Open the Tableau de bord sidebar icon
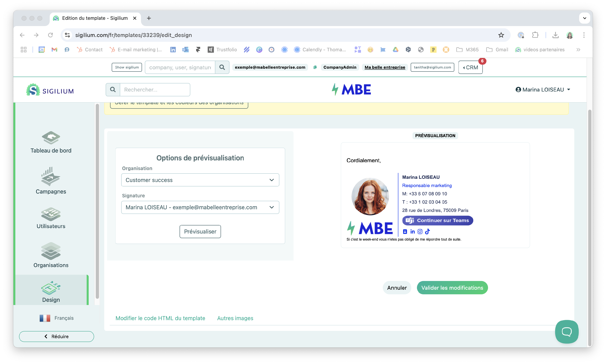The width and height of the screenshot is (606, 364). click(51, 138)
